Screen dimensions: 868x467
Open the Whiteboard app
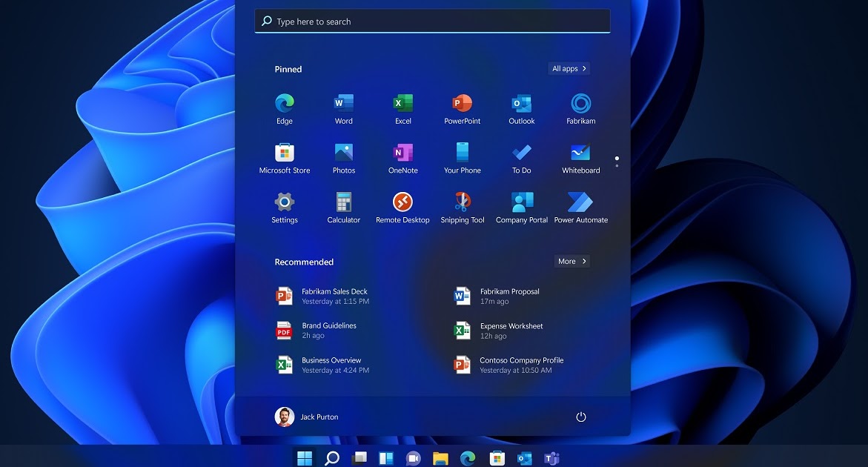tap(580, 158)
